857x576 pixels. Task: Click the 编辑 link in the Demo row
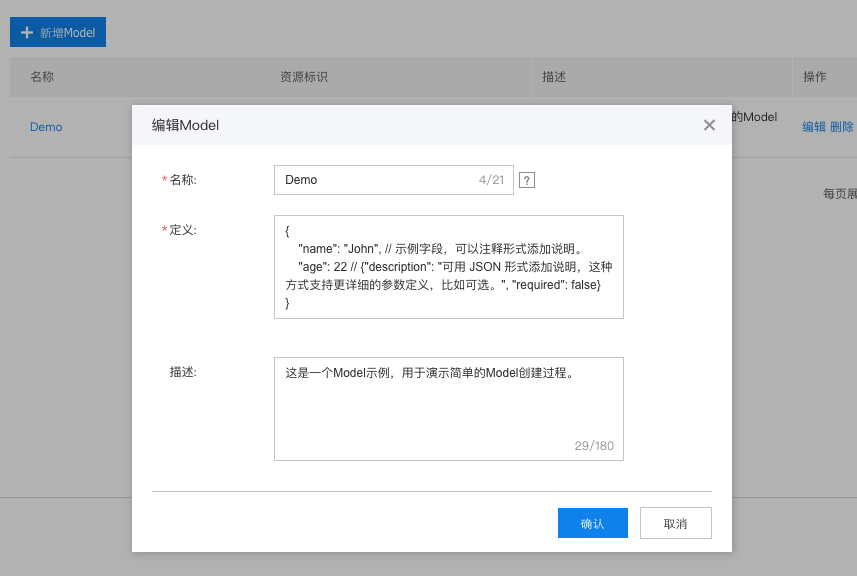(x=814, y=127)
